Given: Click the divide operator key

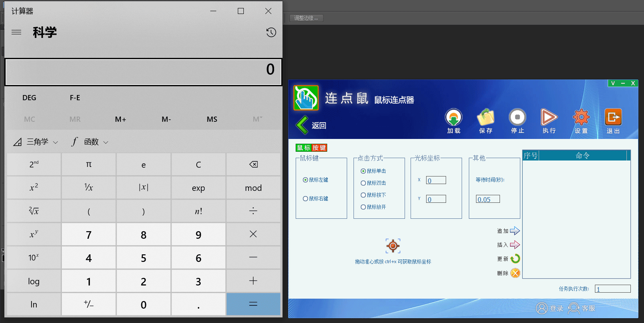Looking at the screenshot, I should click(253, 211).
